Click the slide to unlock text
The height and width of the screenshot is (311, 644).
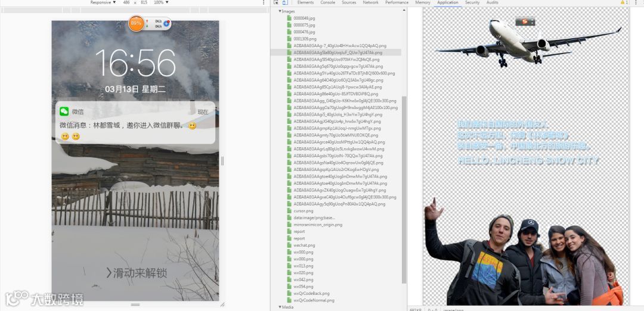[137, 273]
